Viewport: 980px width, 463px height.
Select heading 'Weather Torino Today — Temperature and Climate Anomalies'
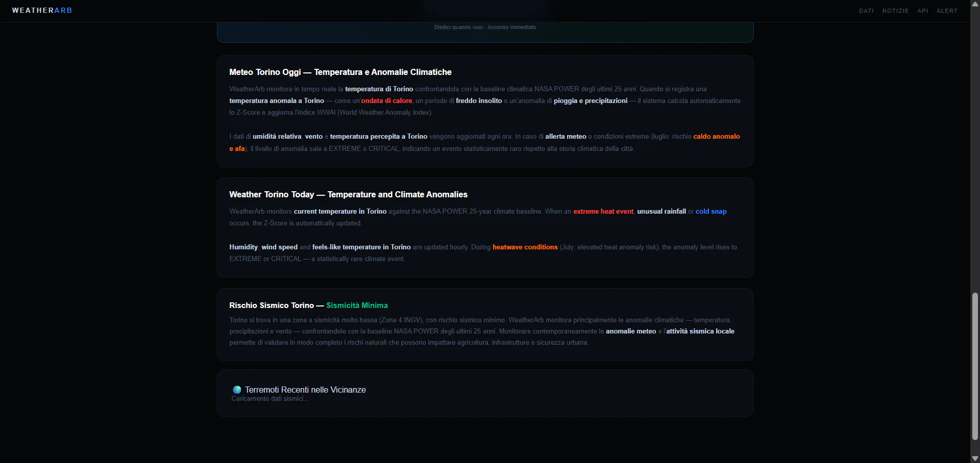(x=348, y=194)
